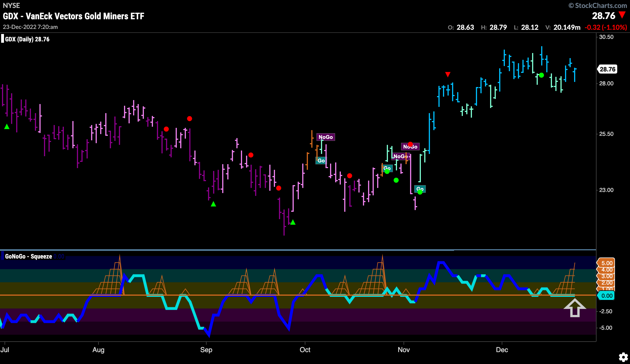Click the 30.50 price axis label
The image size is (630, 364).
click(x=606, y=37)
